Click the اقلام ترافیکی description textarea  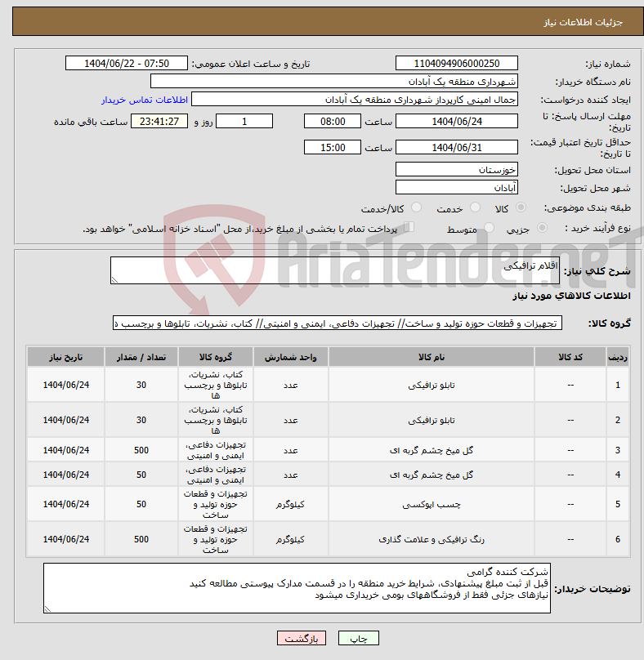335,270
